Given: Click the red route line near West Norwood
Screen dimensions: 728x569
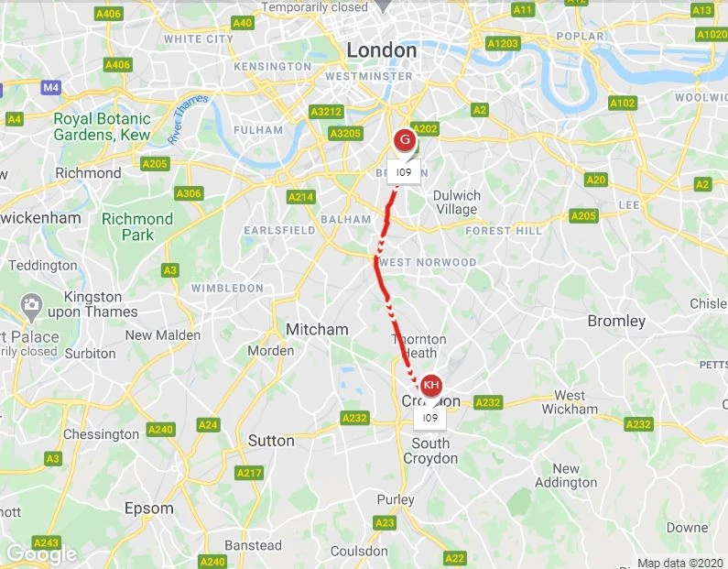Looking at the screenshot, I should (x=376, y=262).
